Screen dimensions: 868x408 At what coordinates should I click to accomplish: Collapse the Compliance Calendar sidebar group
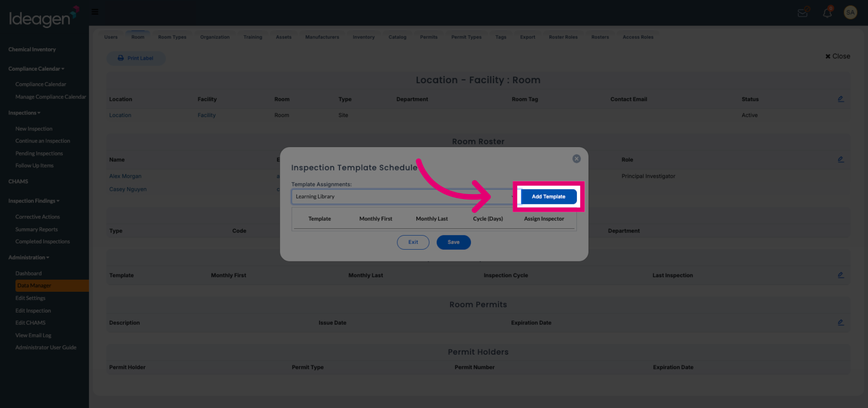36,69
